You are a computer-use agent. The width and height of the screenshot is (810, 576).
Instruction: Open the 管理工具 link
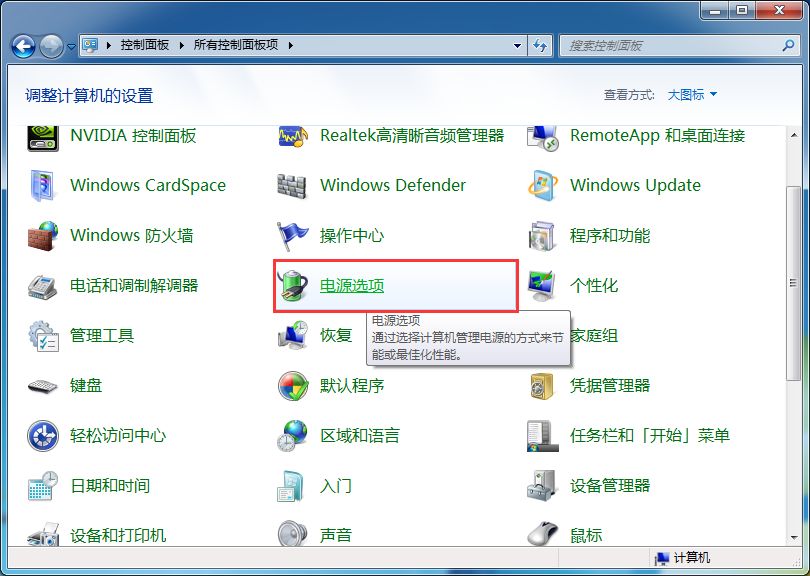pyautogui.click(x=102, y=336)
